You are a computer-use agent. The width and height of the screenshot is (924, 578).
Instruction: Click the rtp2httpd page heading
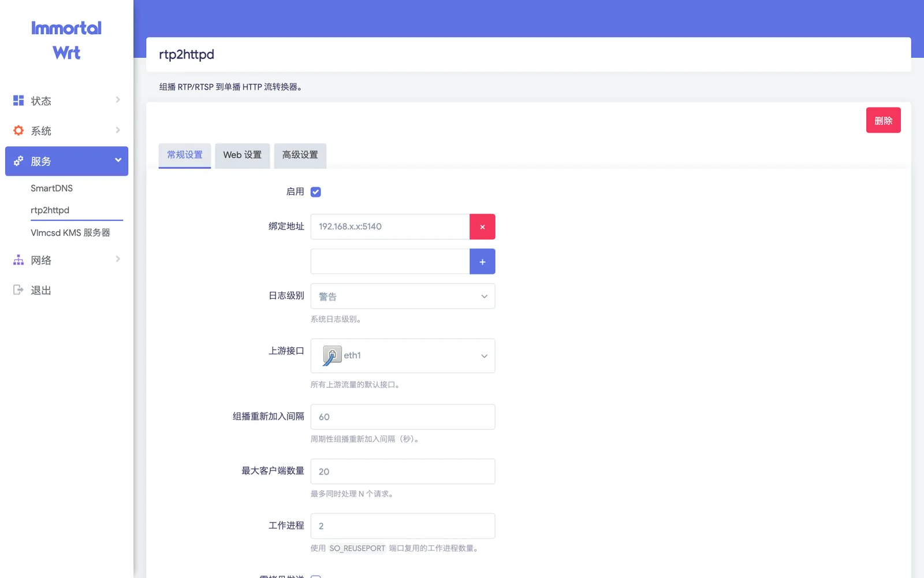(x=187, y=54)
